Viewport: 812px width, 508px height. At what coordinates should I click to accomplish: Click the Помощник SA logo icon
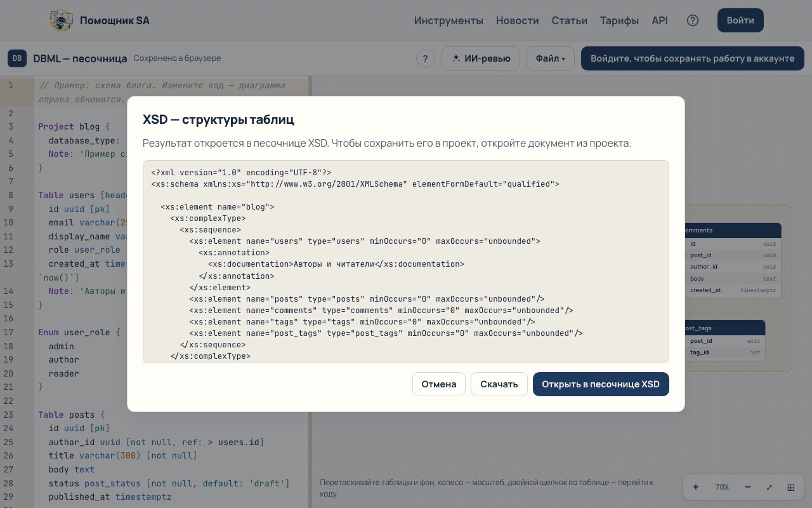tap(61, 20)
